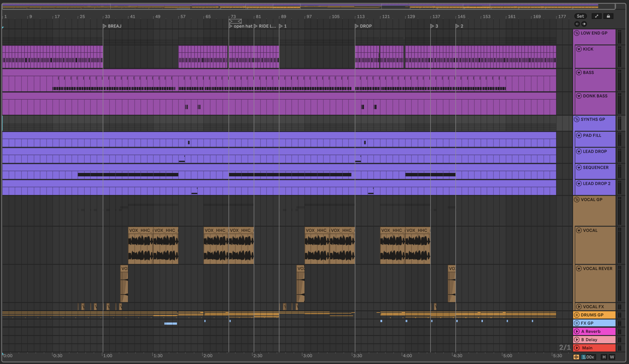The width and height of the screenshot is (629, 364).
Task: Unfold the Main track
Action: click(x=577, y=348)
